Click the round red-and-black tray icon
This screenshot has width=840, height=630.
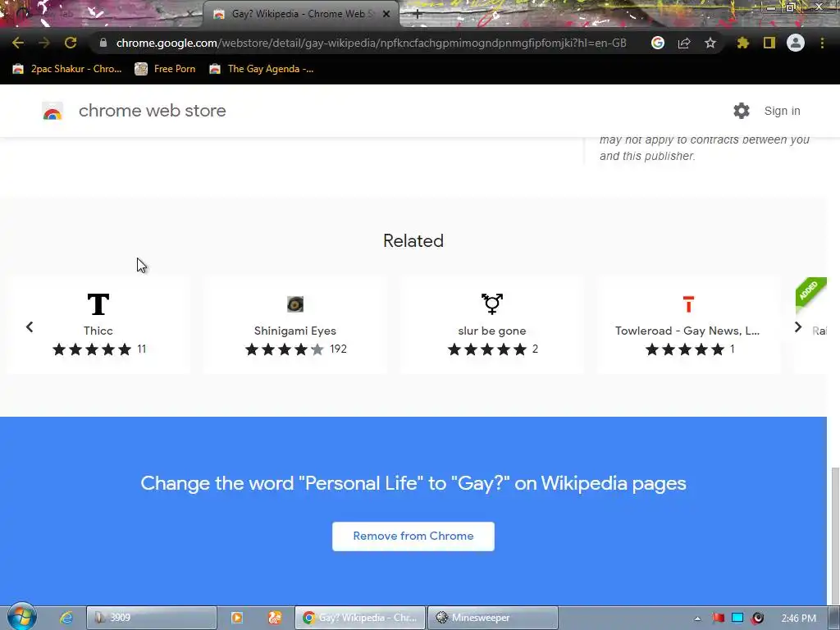pos(757,619)
